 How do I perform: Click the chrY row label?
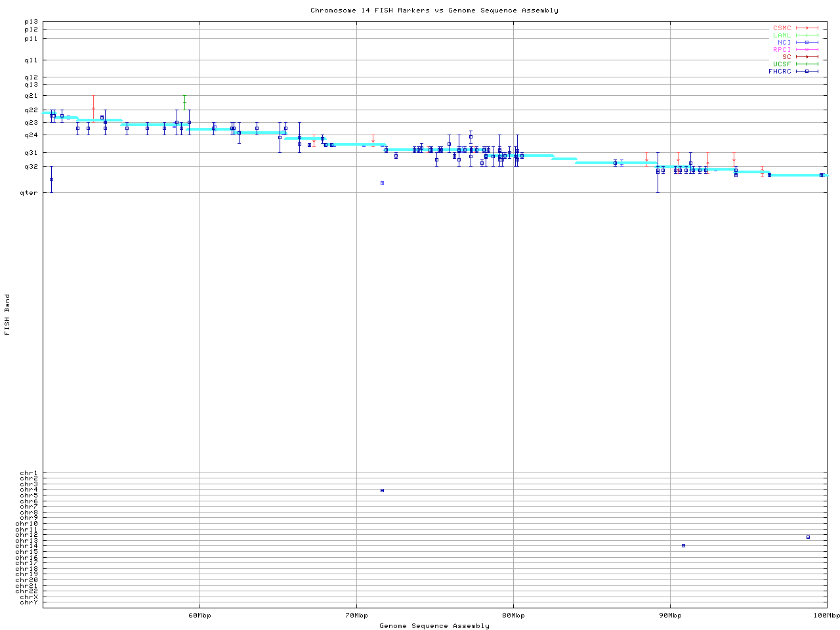[29, 602]
